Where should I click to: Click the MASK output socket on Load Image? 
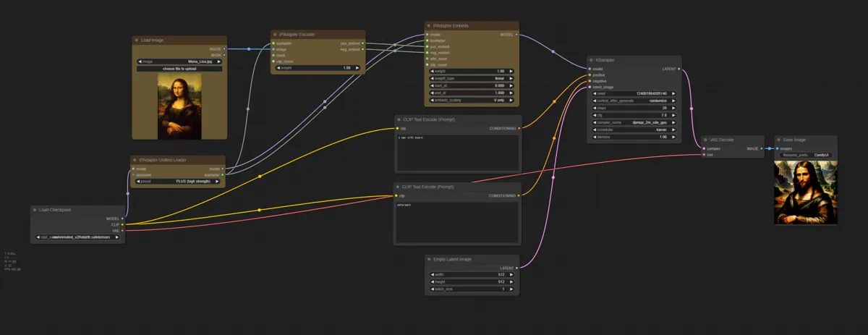click(x=224, y=55)
